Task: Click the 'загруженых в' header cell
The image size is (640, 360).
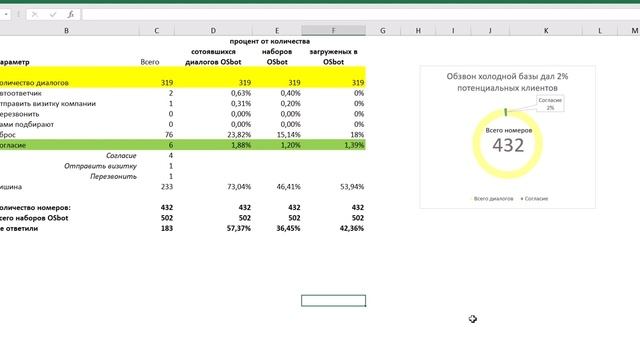Action: point(333,52)
